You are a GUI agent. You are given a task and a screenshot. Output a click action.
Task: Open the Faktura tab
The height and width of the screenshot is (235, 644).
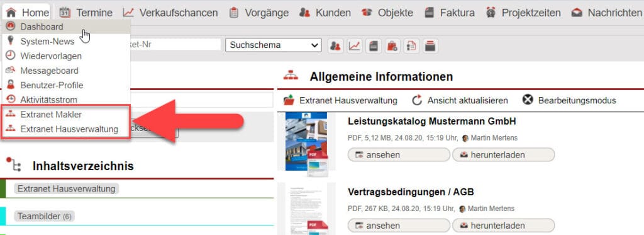(449, 13)
